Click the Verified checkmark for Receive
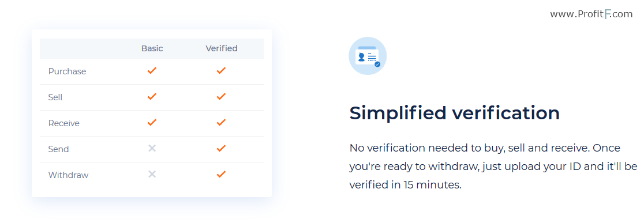This screenshot has height=223, width=644. (x=222, y=122)
